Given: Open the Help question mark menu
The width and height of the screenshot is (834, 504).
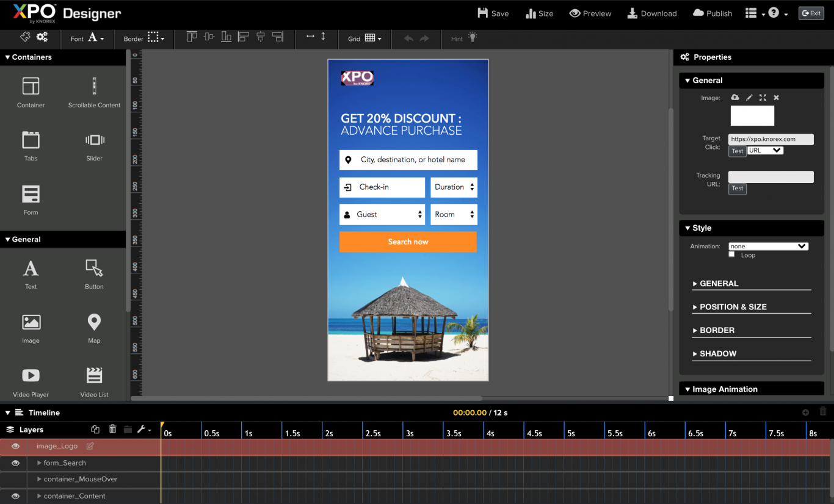Looking at the screenshot, I should (777, 13).
